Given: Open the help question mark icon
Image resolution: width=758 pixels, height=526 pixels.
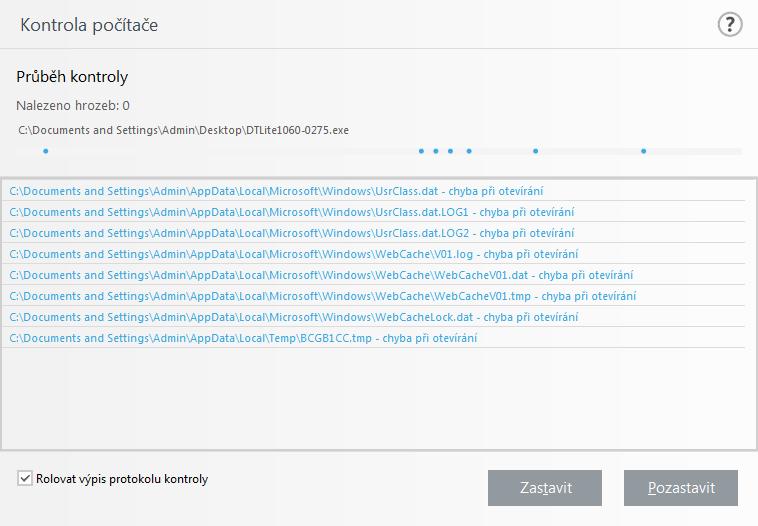Looking at the screenshot, I should (729, 24).
